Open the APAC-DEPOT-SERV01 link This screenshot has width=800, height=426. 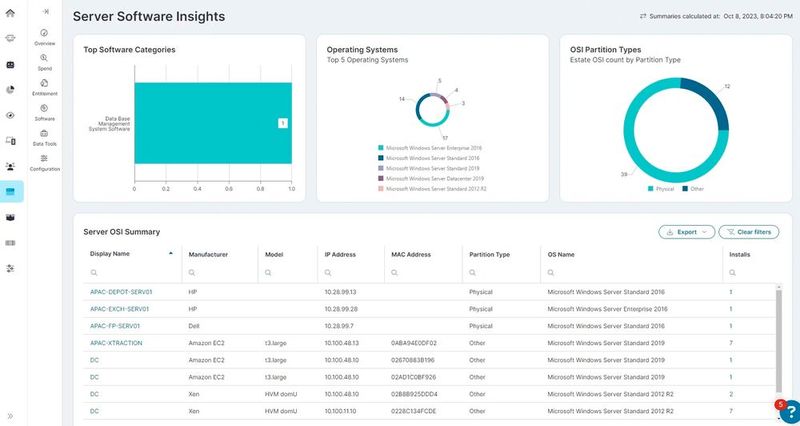[121, 292]
